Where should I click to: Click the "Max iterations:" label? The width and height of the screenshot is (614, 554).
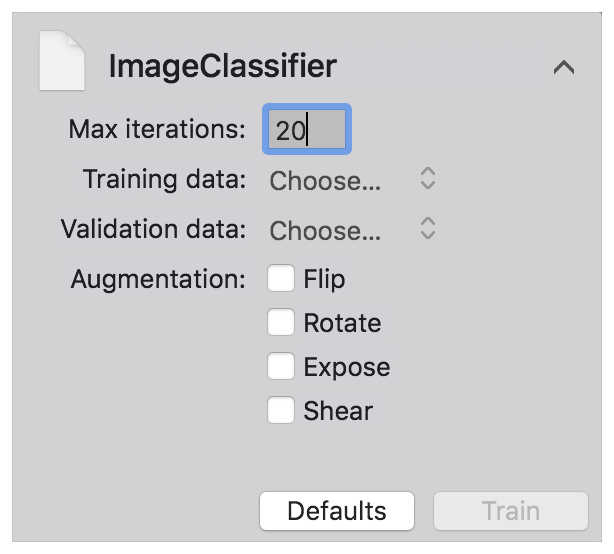click(x=157, y=130)
